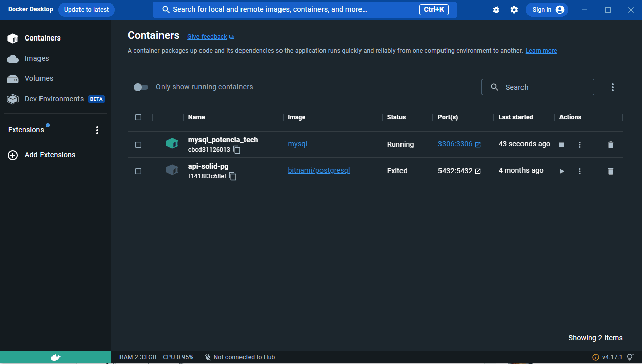Sort containers by Status column
The height and width of the screenshot is (364, 642).
(396, 117)
